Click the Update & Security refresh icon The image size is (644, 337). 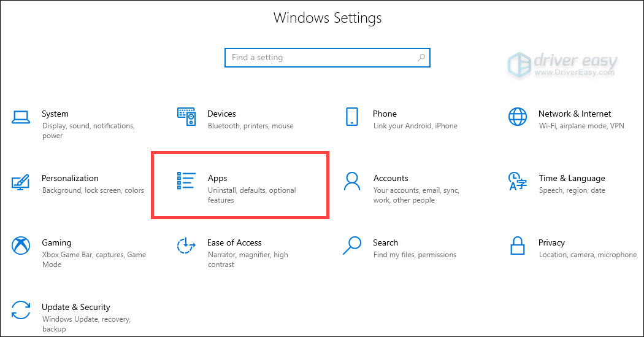20,310
